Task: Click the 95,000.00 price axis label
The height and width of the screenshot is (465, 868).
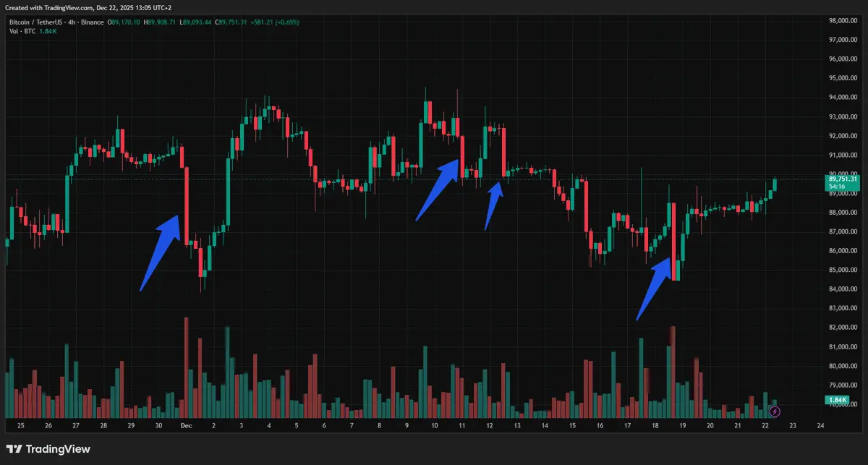Action: click(x=843, y=78)
